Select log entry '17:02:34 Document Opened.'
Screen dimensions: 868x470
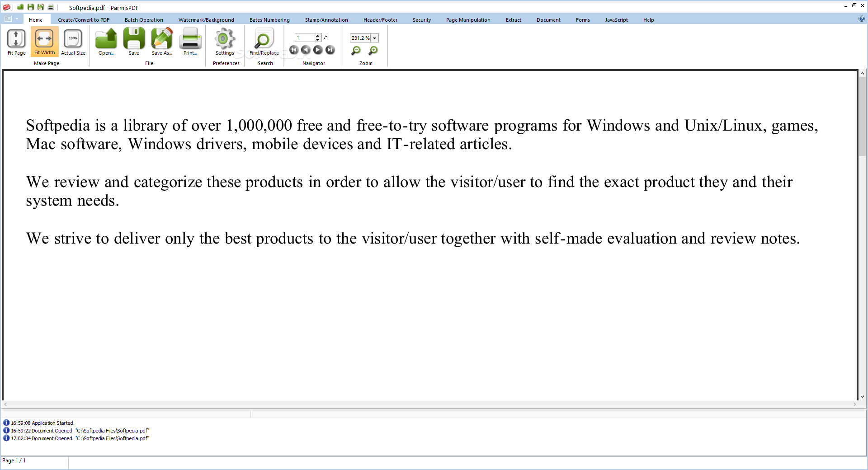(x=80, y=438)
